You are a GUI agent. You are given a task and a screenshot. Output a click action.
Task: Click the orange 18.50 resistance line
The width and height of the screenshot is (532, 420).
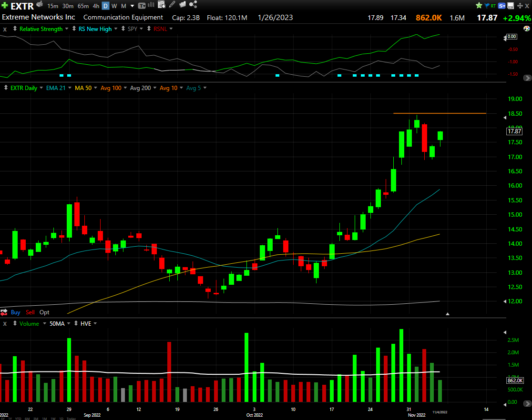pos(440,113)
